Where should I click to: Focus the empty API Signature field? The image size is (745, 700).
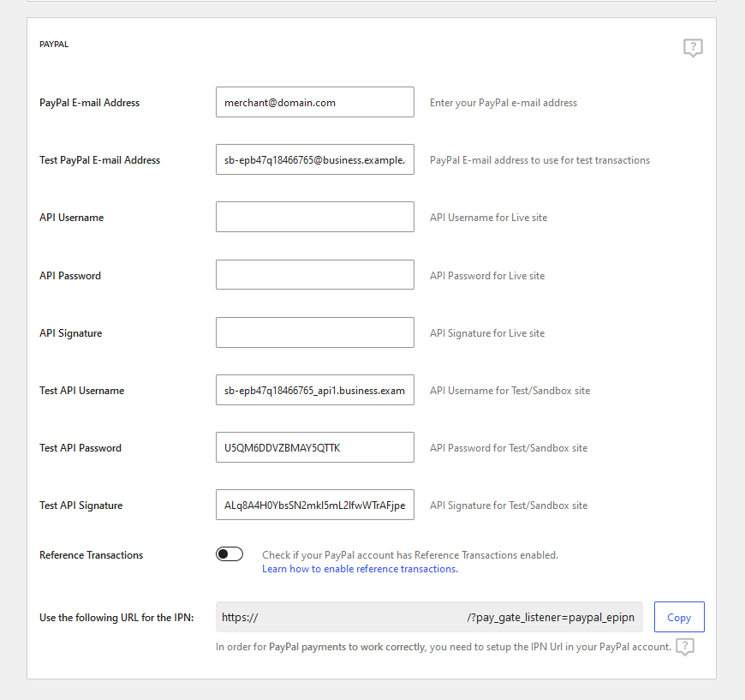(x=315, y=333)
